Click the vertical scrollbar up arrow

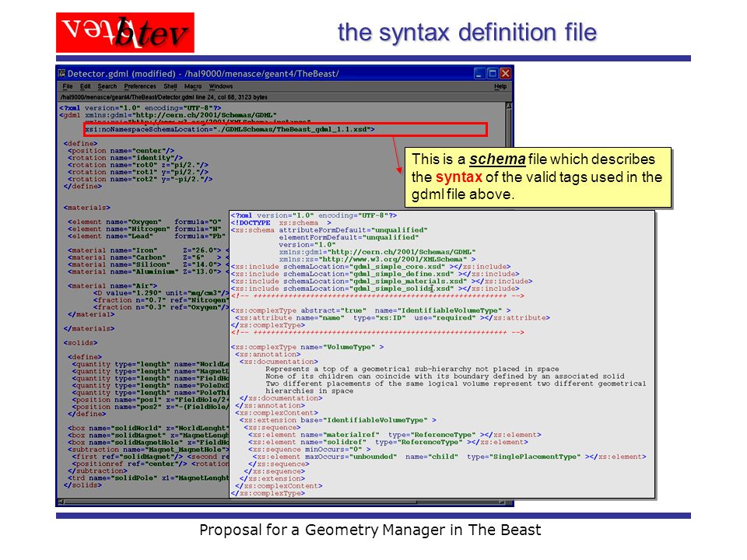click(508, 107)
